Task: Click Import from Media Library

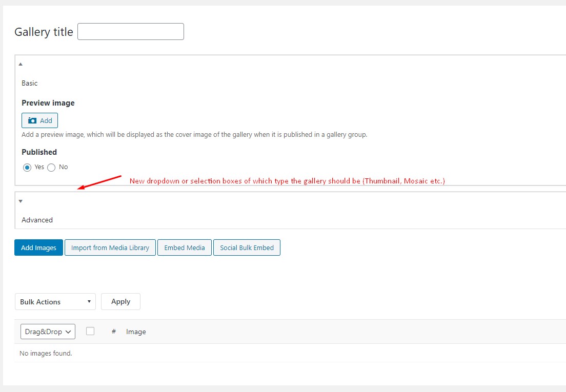Action: click(x=110, y=247)
